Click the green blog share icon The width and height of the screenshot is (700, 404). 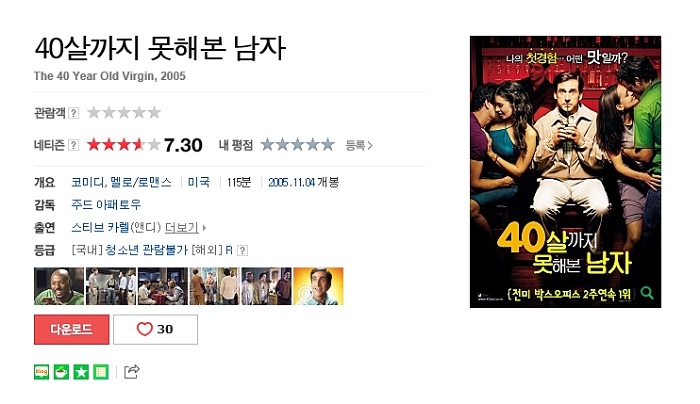point(42,372)
